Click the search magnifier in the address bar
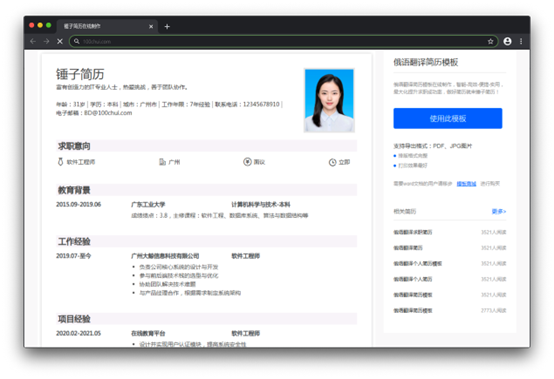The height and width of the screenshot is (379, 554). pos(77,41)
